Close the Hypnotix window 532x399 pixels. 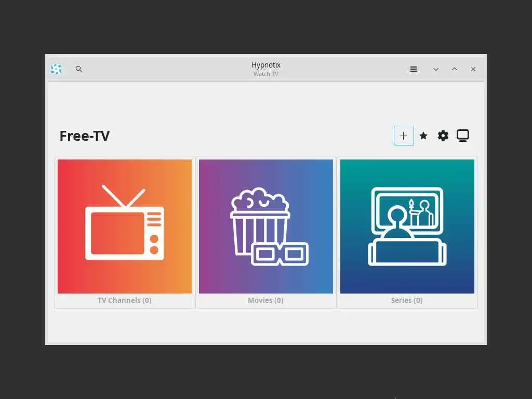[473, 69]
